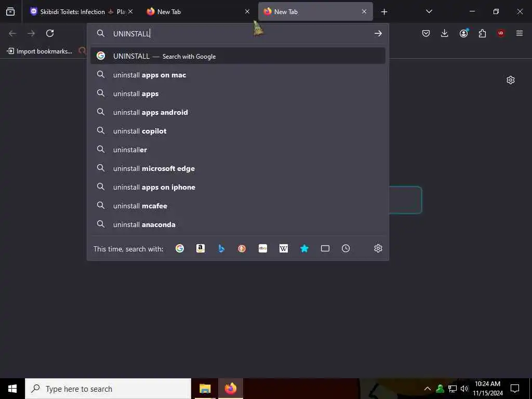Screen dimensions: 532x399
Task: Go back one page
Action: [12, 33]
